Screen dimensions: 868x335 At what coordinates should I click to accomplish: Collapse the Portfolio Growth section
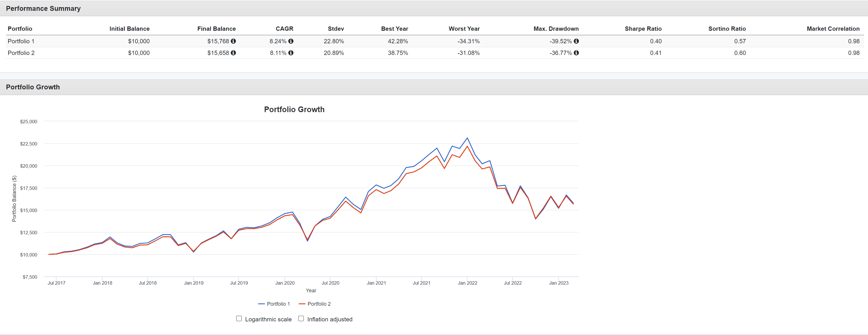33,87
